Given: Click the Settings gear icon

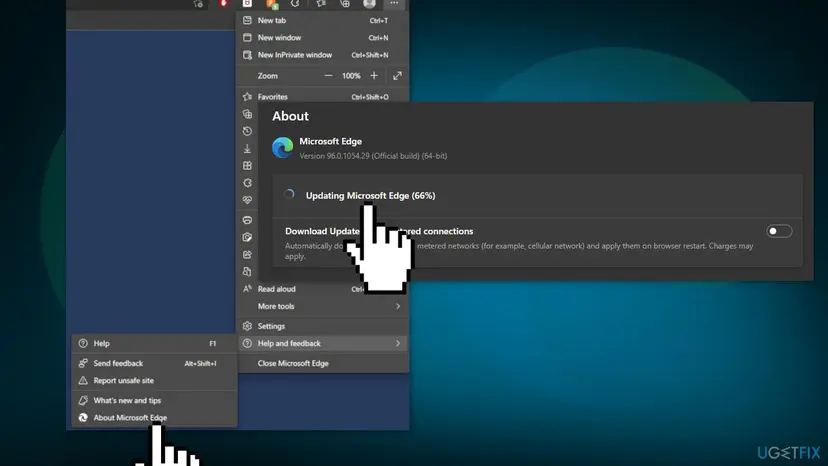Looking at the screenshot, I should point(247,327).
